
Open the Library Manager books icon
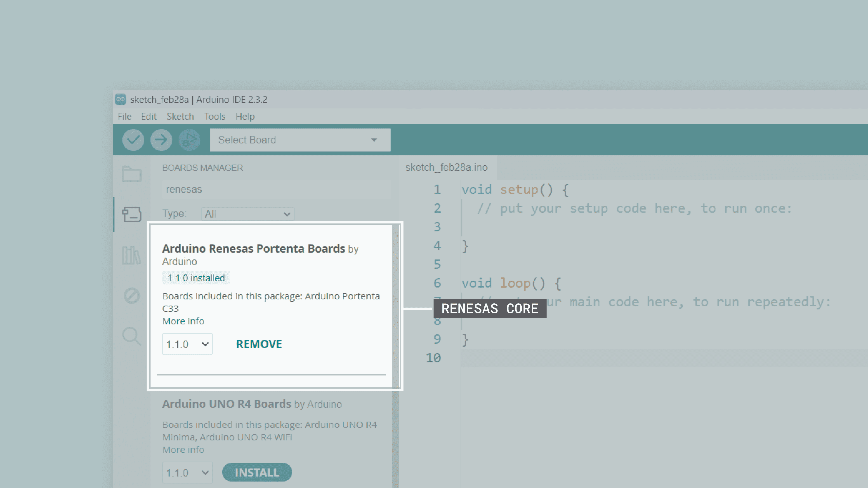tap(131, 255)
